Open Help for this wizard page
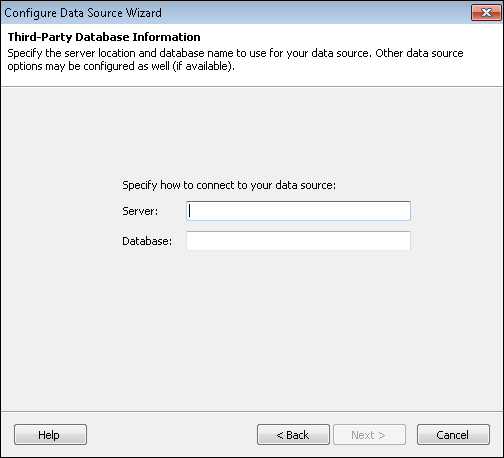The width and height of the screenshot is (504, 458). click(50, 435)
